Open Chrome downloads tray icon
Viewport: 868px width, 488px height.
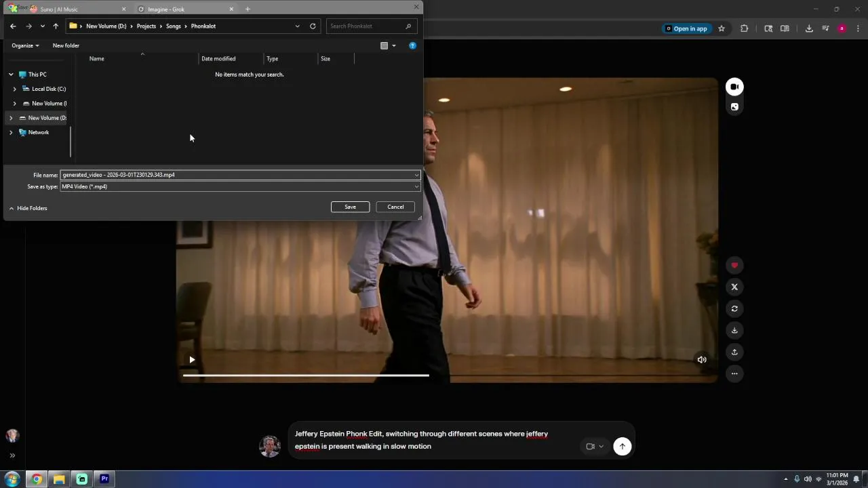(809, 28)
